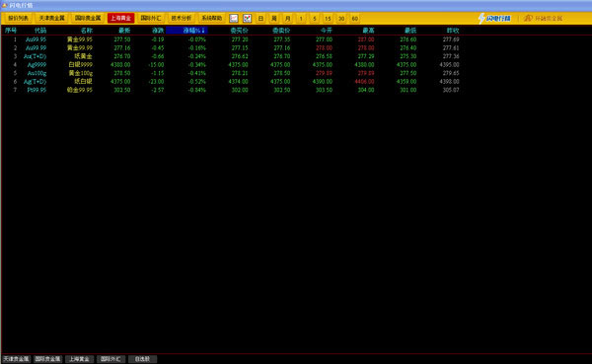Sort by the 最新 column header
Image resolution: width=592 pixels, height=364 pixels.
124,31
